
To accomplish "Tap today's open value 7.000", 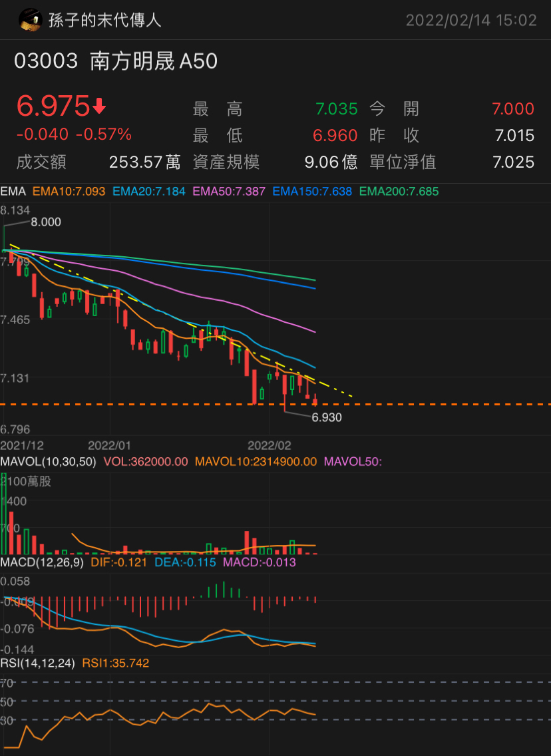I will 513,109.
